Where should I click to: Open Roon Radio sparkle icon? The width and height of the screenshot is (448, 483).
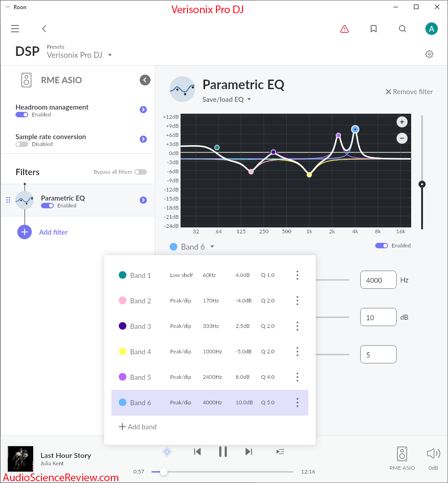pyautogui.click(x=167, y=452)
